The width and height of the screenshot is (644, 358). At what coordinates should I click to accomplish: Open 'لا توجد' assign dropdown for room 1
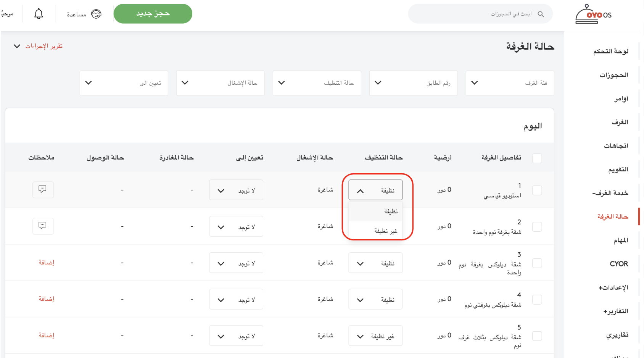(x=236, y=190)
